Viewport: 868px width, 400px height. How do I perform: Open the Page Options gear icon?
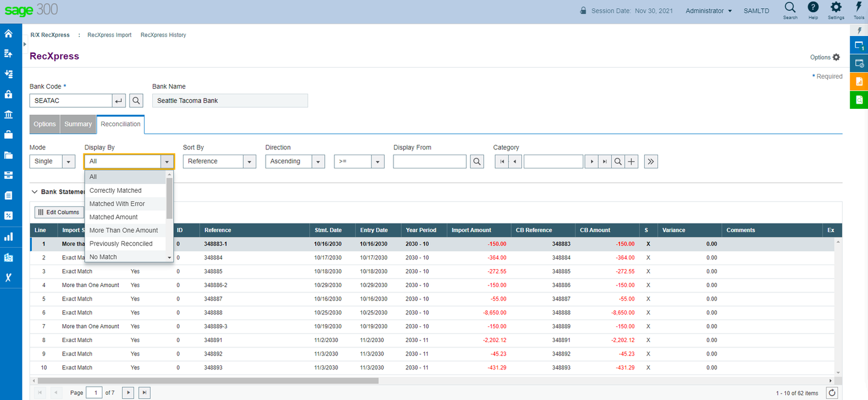pyautogui.click(x=836, y=57)
